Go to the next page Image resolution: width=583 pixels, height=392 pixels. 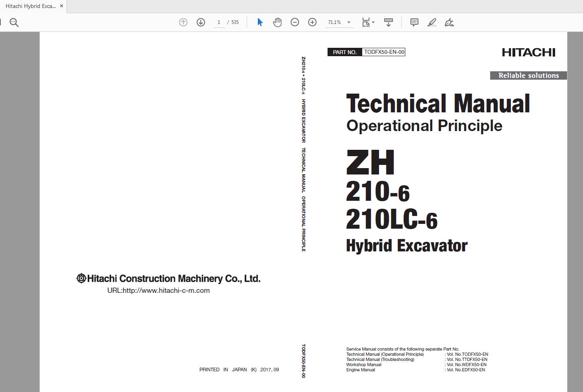click(201, 22)
